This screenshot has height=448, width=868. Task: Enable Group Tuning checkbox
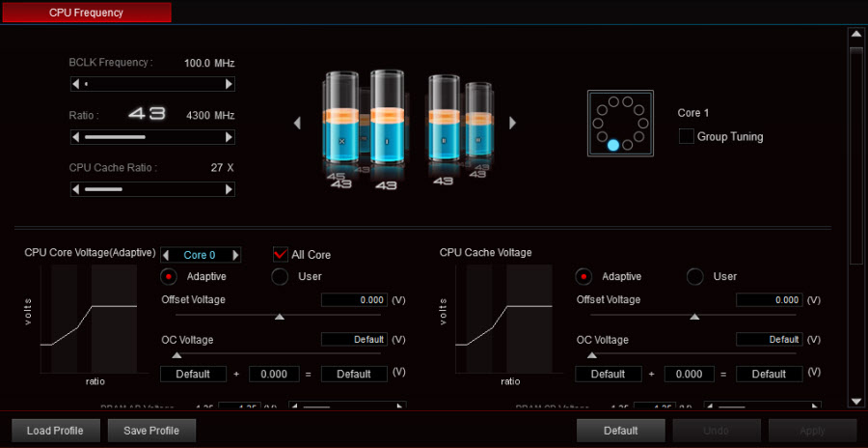point(687,136)
